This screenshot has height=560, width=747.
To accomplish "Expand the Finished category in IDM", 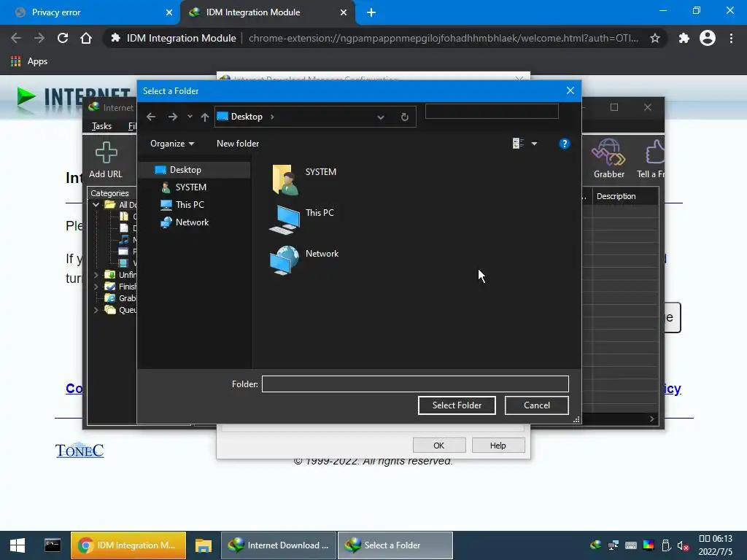I will (96, 287).
